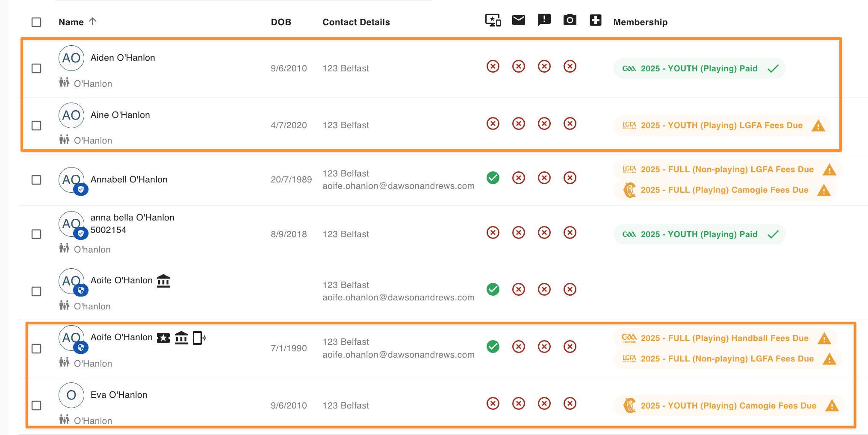Image resolution: width=868 pixels, height=435 pixels.
Task: Click the Membership column header
Action: point(641,22)
